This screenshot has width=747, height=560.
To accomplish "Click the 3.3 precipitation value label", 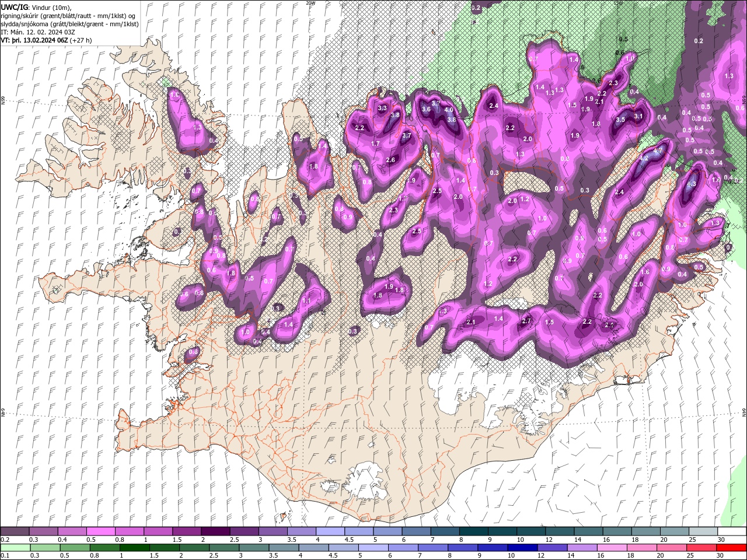I will click(382, 108).
